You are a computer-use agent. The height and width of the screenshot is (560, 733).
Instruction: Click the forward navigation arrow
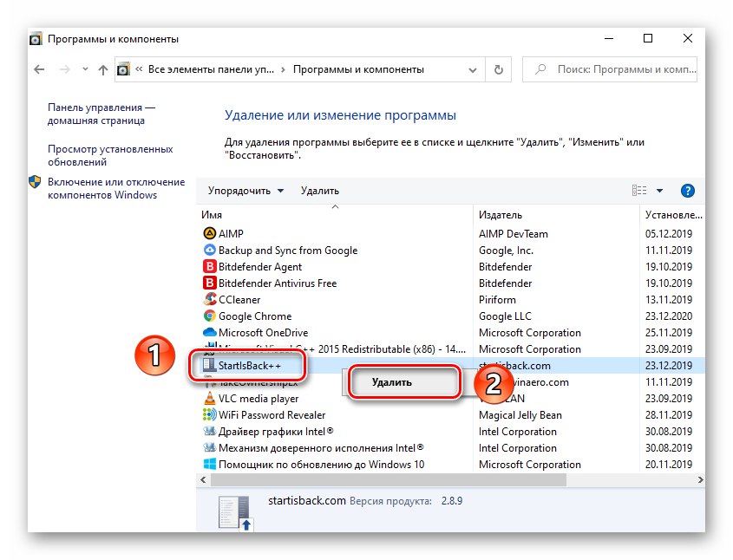click(64, 69)
